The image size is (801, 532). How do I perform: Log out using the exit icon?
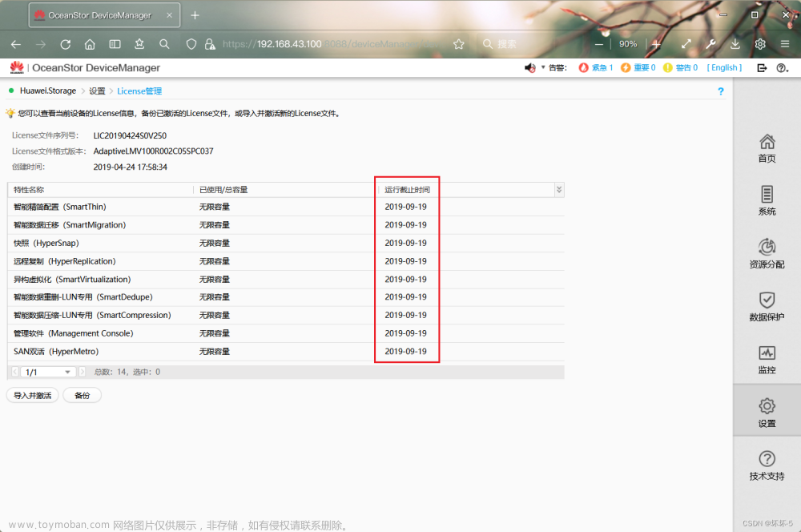(x=762, y=67)
